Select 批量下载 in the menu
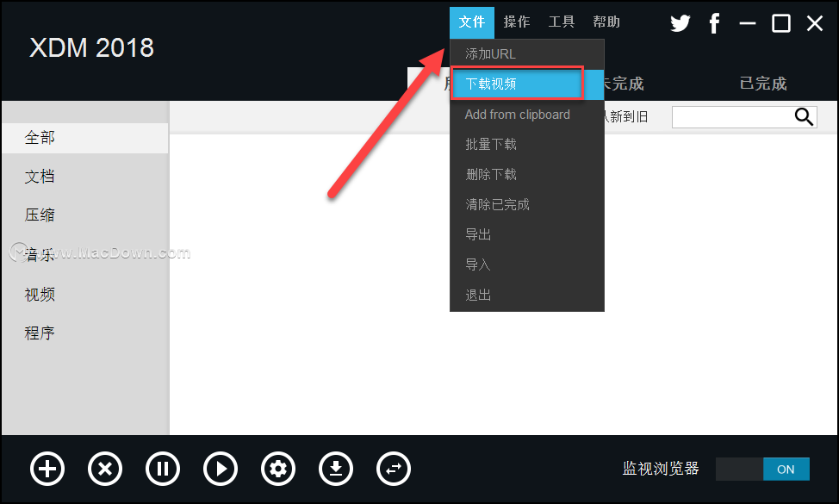 pos(527,145)
